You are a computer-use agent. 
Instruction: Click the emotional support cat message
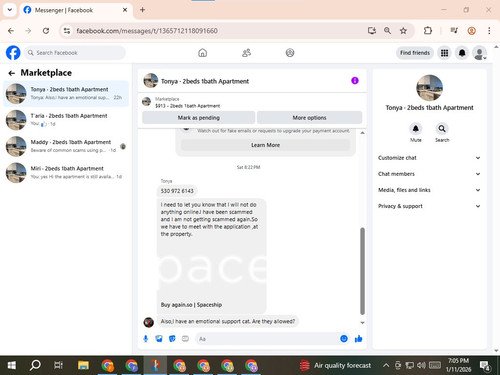pyautogui.click(x=228, y=321)
